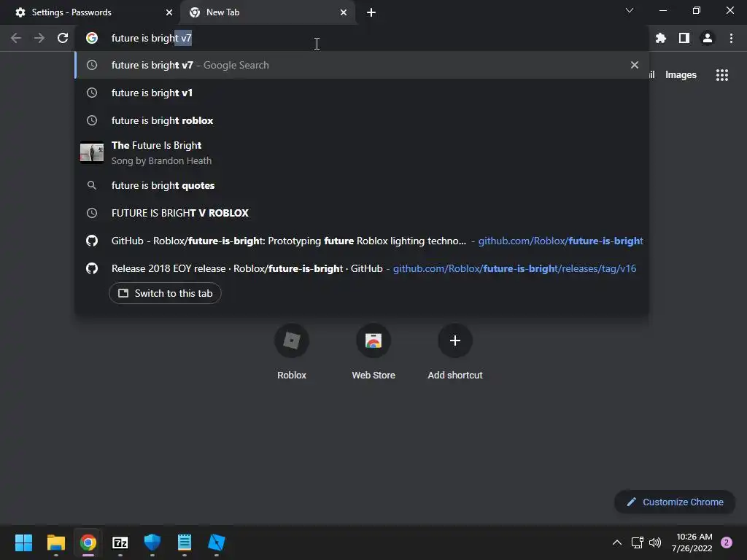The height and width of the screenshot is (560, 747).
Task: Click the browser back arrow
Action: (16, 38)
